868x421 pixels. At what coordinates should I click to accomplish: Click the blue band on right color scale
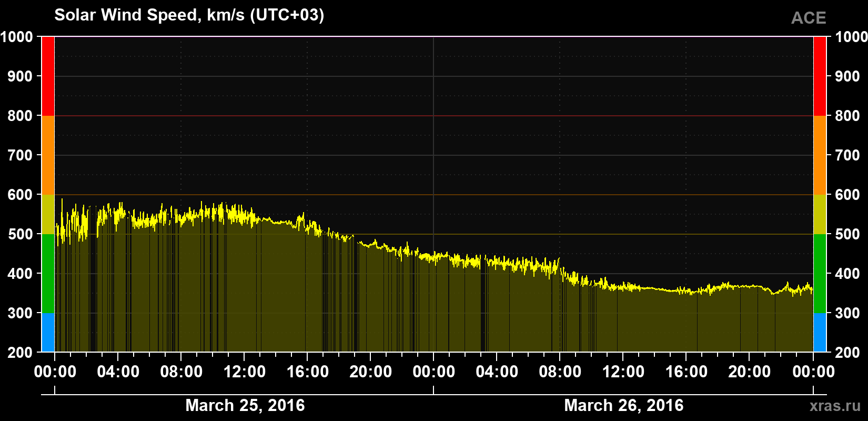point(820,333)
